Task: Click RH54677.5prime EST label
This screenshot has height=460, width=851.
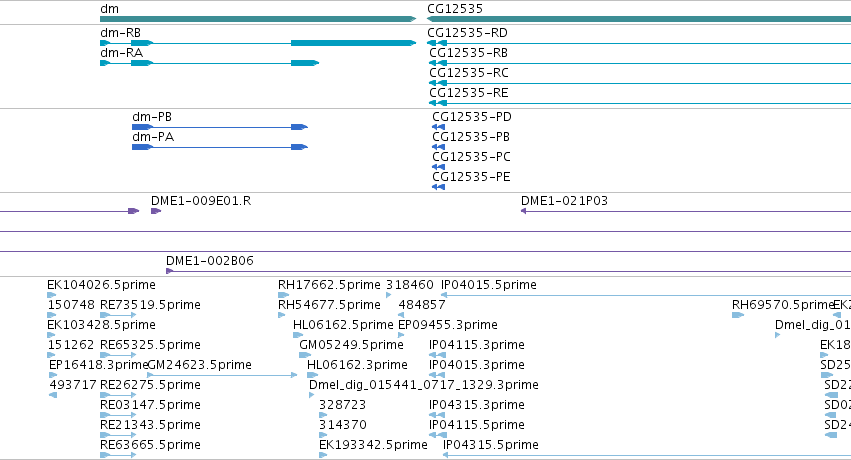Action: [329, 305]
